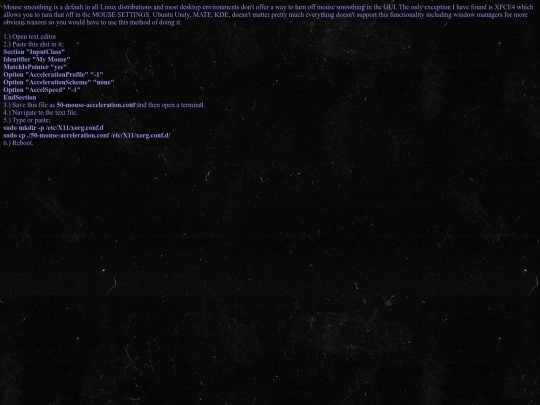Click the line starting 'obvious reasons so you would'
Screen dimensions: 540x405
tap(92, 22)
